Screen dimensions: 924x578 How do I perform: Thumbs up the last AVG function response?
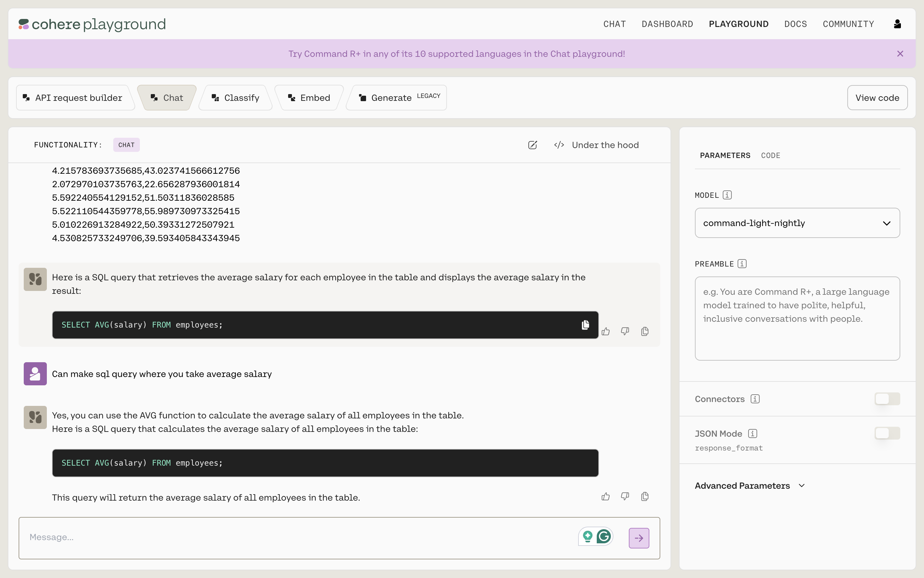(605, 496)
